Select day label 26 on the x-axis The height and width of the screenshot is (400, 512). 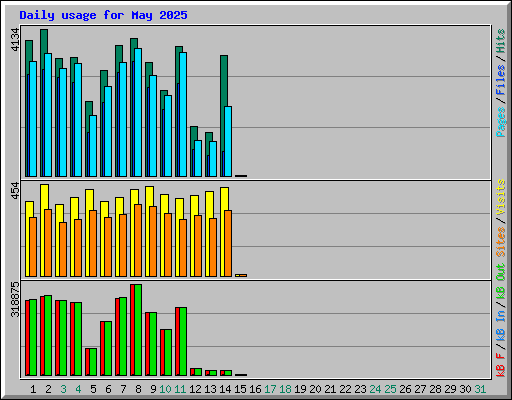pos(405,389)
